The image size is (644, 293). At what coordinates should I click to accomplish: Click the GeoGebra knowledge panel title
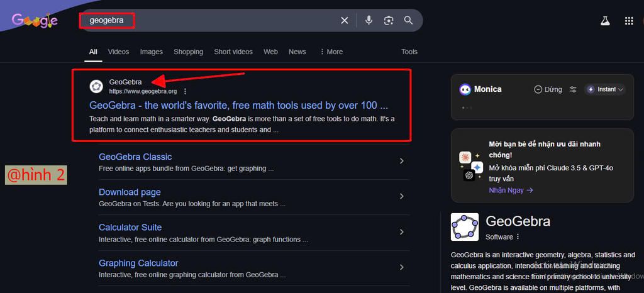[518, 221]
